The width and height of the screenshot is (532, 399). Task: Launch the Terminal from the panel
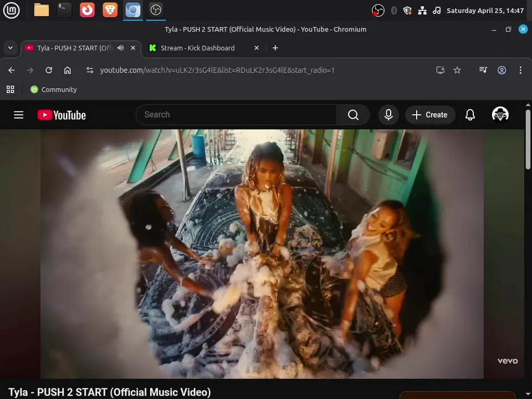coord(64,10)
